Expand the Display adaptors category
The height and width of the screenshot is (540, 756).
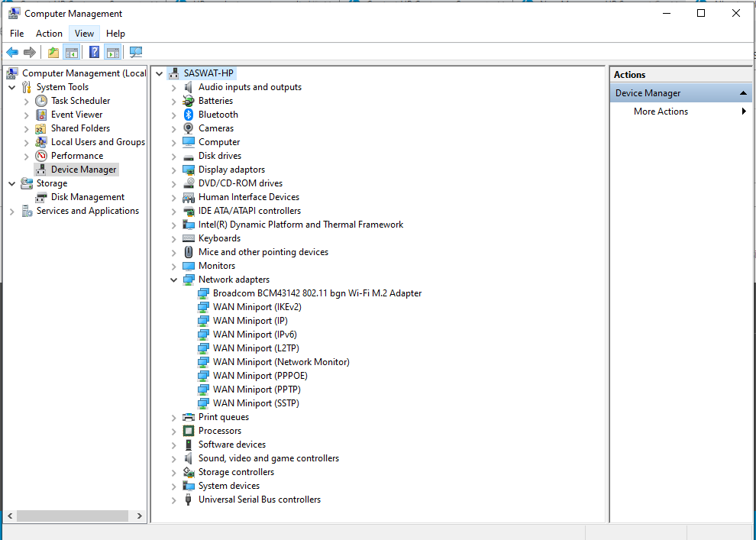tap(174, 170)
